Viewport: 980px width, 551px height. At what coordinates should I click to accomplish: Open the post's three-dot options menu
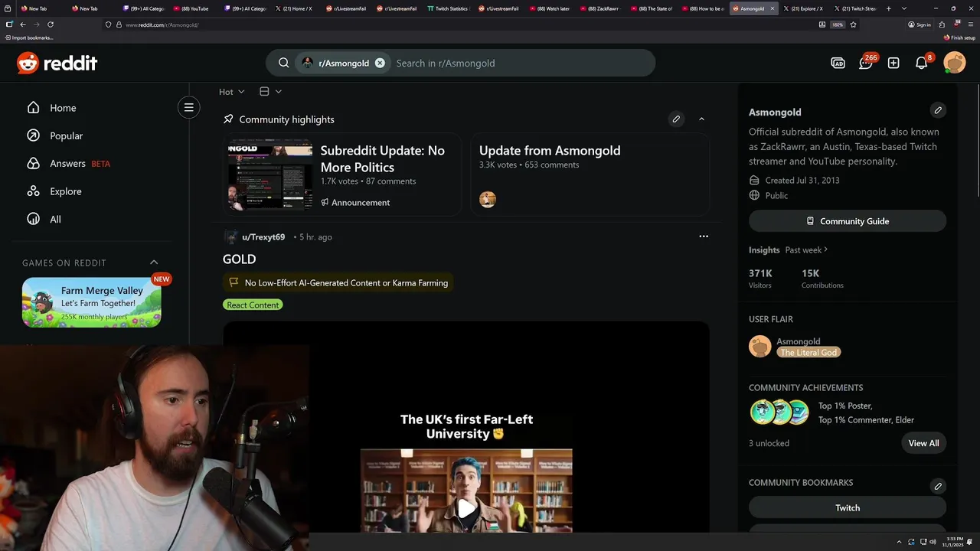pos(704,236)
